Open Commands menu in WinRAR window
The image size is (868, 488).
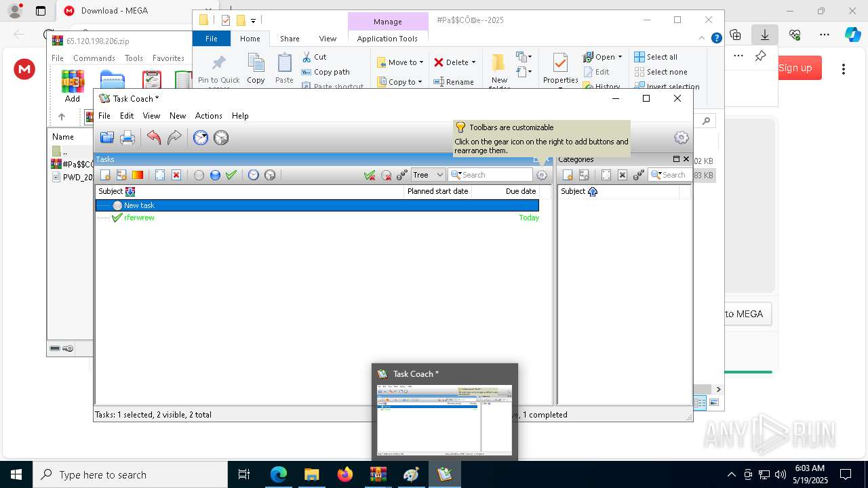pos(94,58)
